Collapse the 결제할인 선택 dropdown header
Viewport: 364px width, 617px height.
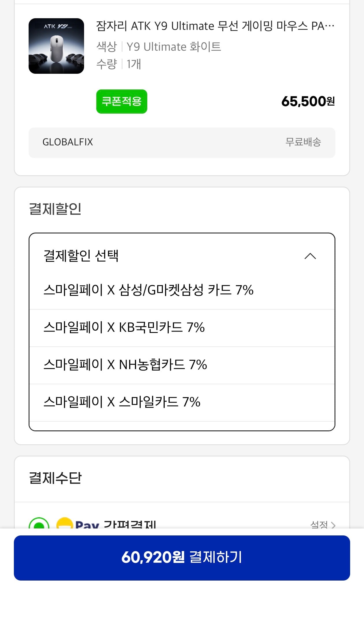[81, 256]
